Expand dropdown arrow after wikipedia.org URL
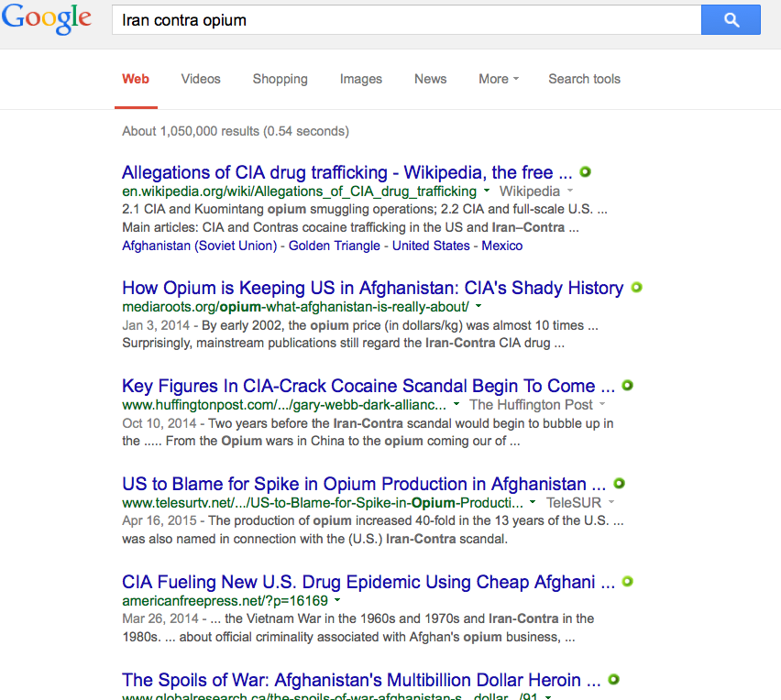This screenshot has width=781, height=700. [x=487, y=191]
